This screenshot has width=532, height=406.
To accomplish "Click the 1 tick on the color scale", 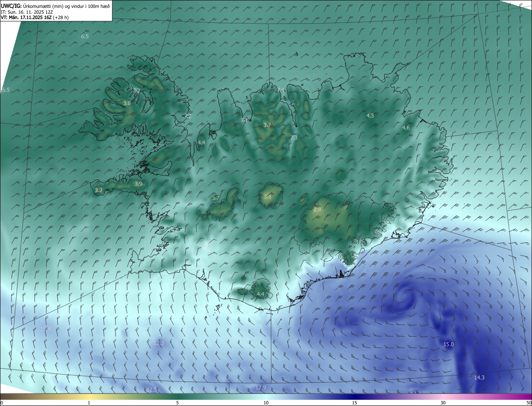I will click(89, 403).
